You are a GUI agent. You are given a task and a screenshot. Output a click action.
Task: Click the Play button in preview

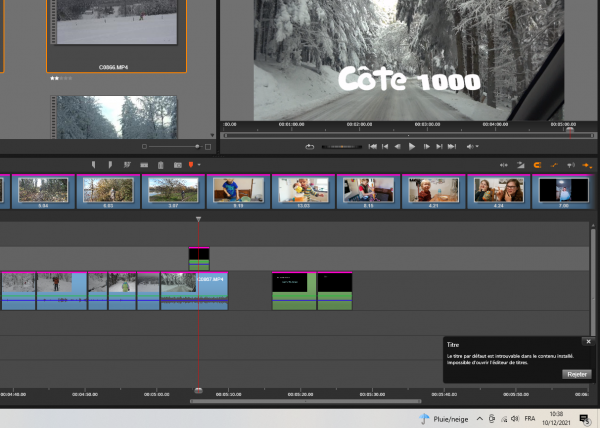tap(412, 146)
